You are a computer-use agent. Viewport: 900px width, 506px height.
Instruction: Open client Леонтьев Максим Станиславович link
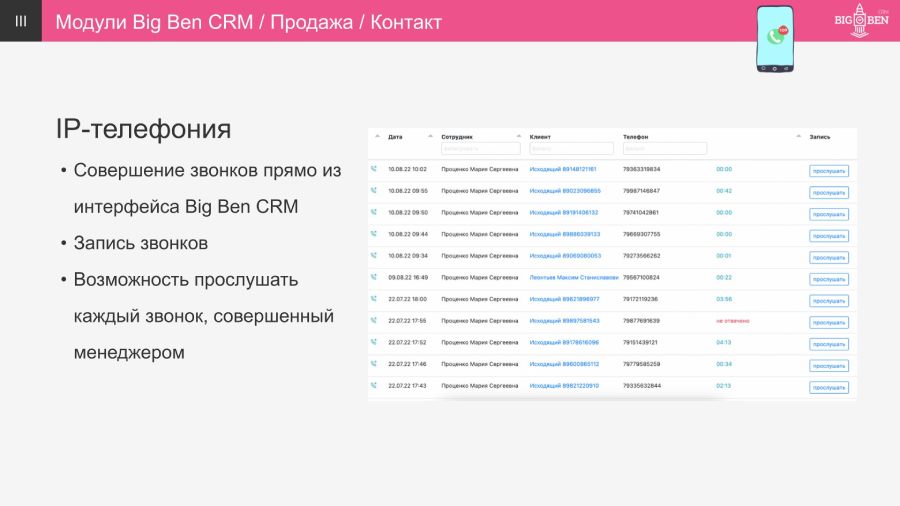point(574,277)
